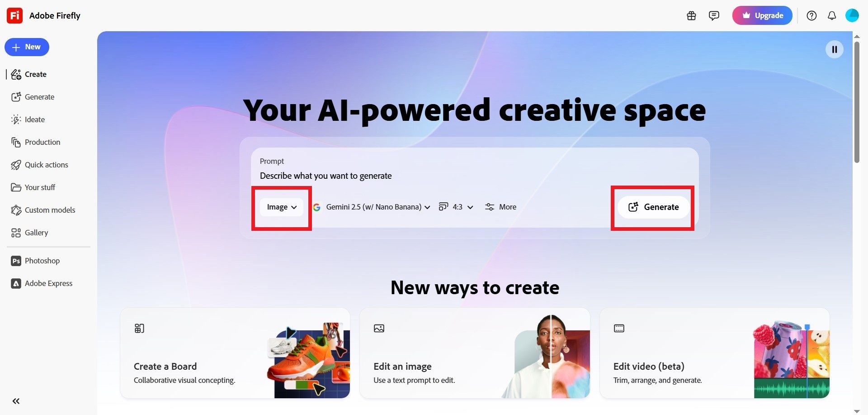This screenshot has width=868, height=415.
Task: Open the Edit an image card
Action: (x=475, y=353)
